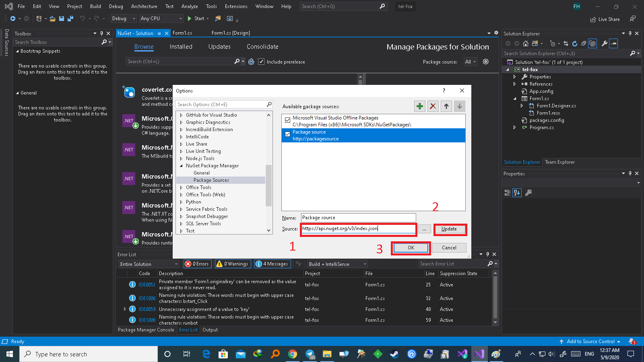This screenshot has width=644, height=362.
Task: Click Sync with Active Document in Solution Explorer
Action: point(566,43)
